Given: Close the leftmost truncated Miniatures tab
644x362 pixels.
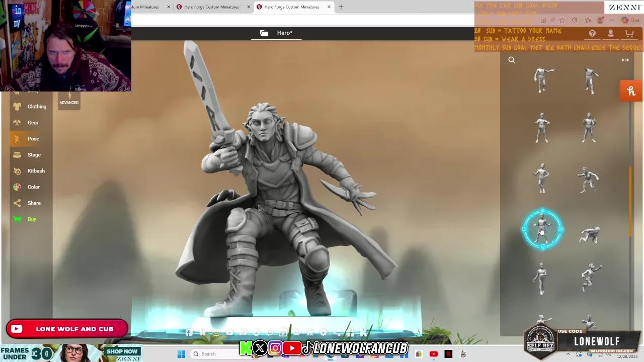Looking at the screenshot, I should (169, 7).
